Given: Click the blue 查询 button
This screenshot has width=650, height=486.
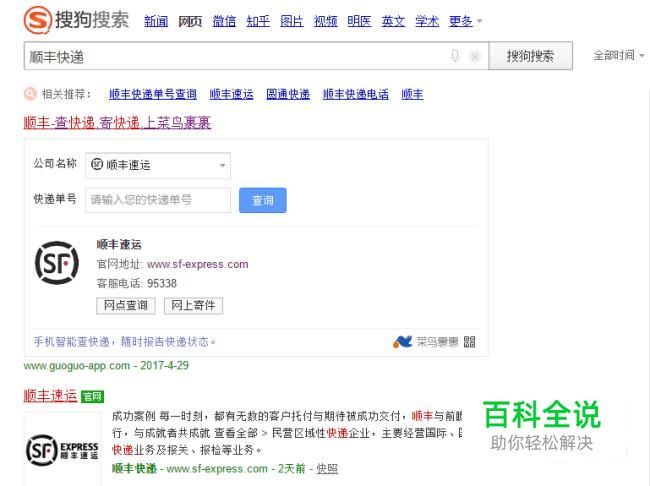Looking at the screenshot, I should tap(262, 200).
